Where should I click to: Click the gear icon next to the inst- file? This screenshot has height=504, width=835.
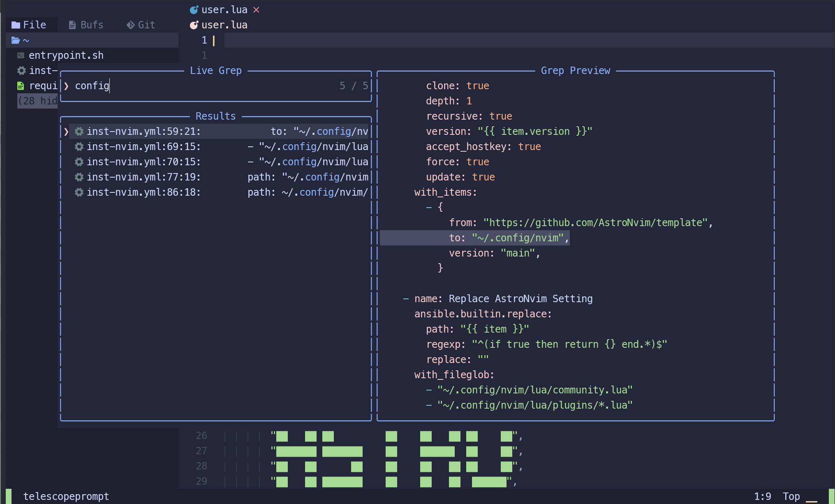pyautogui.click(x=21, y=70)
